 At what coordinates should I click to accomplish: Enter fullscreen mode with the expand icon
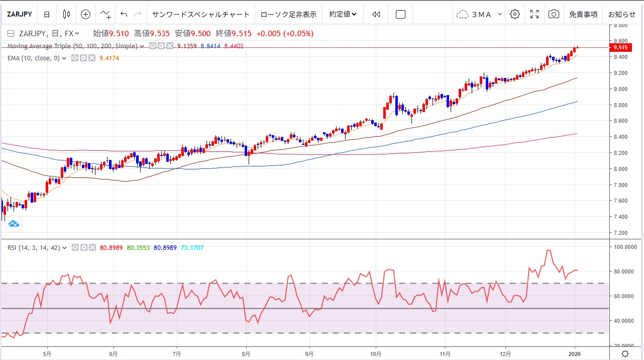coord(534,14)
